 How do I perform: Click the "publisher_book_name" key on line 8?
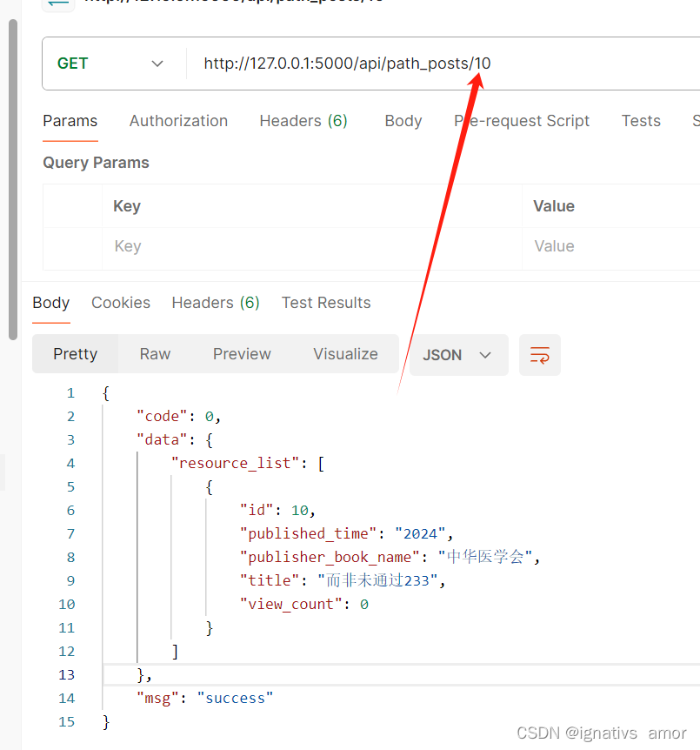point(330,557)
